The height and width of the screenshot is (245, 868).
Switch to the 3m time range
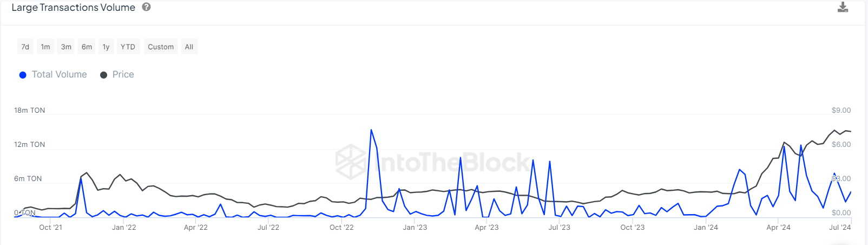pyautogui.click(x=66, y=47)
